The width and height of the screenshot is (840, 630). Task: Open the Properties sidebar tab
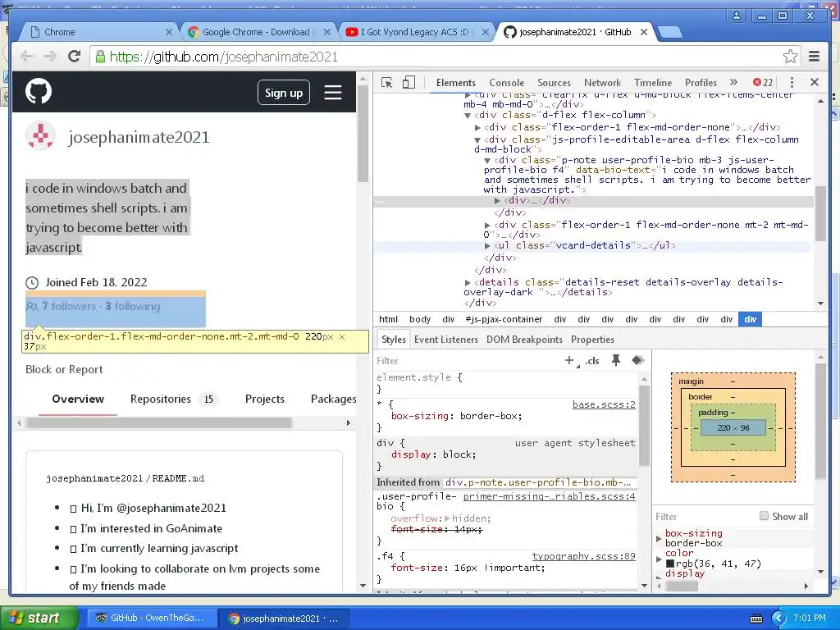point(592,339)
